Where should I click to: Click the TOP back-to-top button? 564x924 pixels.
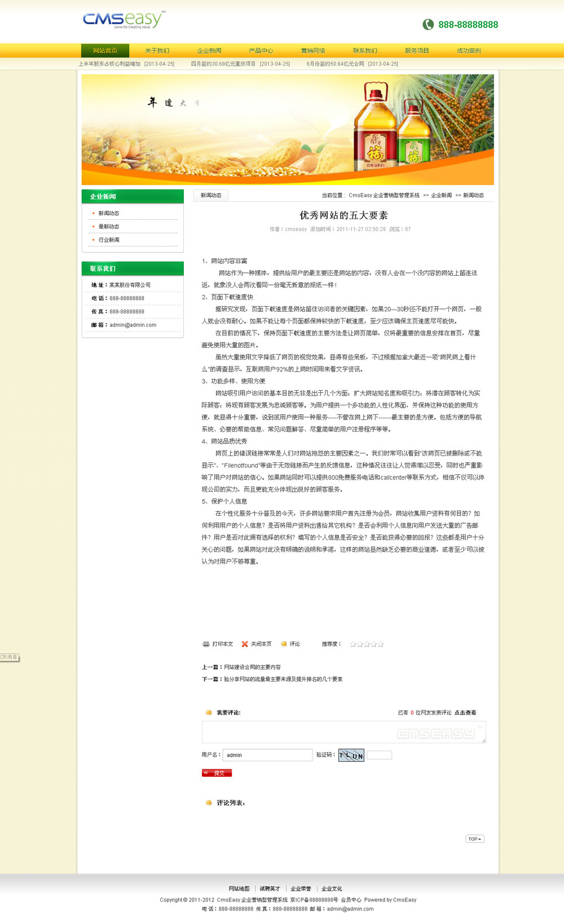pos(474,839)
